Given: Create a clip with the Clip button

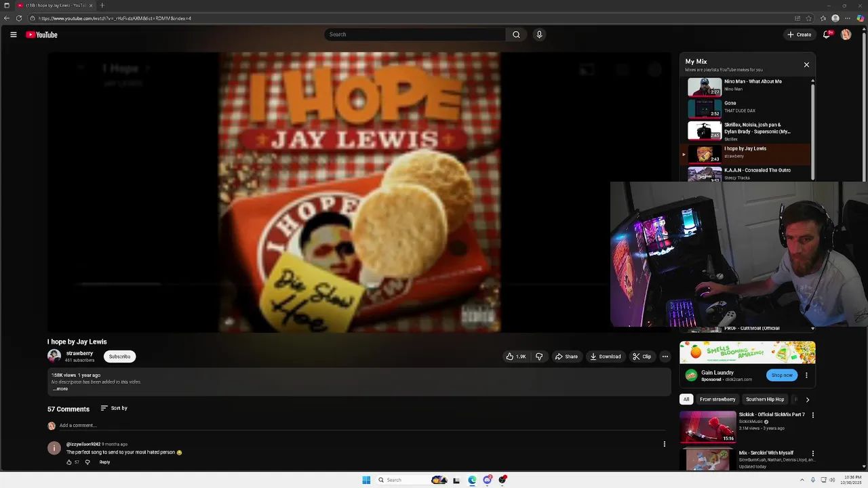Looking at the screenshot, I should (x=642, y=357).
